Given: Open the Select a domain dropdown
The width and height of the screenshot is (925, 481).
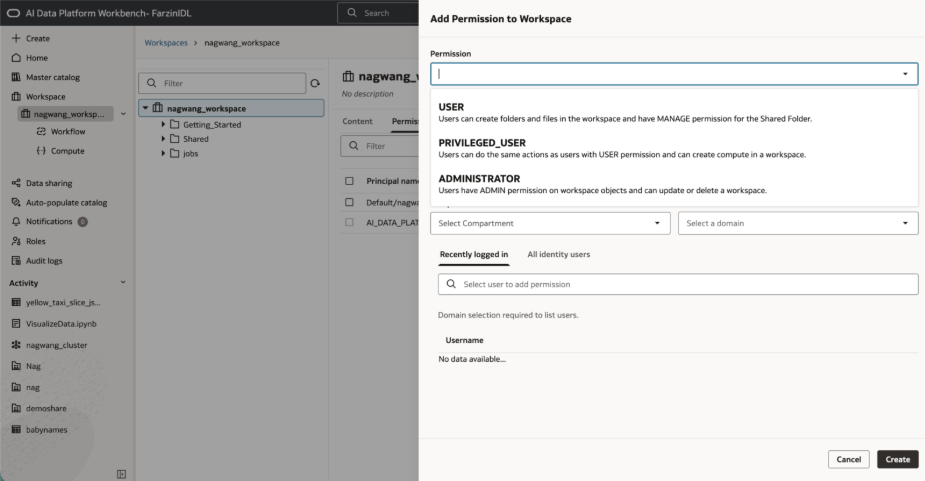Looking at the screenshot, I should (x=798, y=223).
